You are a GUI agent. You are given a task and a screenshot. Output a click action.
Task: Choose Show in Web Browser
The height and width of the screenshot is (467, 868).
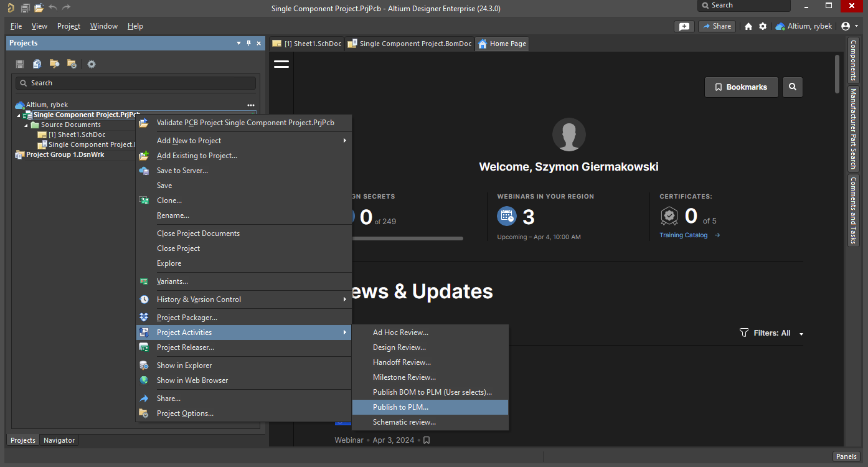pos(244,380)
